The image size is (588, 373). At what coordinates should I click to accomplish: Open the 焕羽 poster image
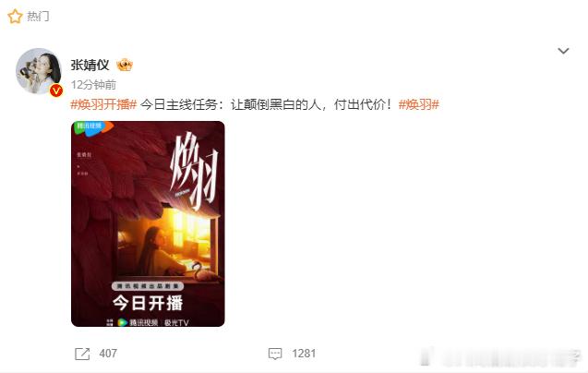click(148, 223)
